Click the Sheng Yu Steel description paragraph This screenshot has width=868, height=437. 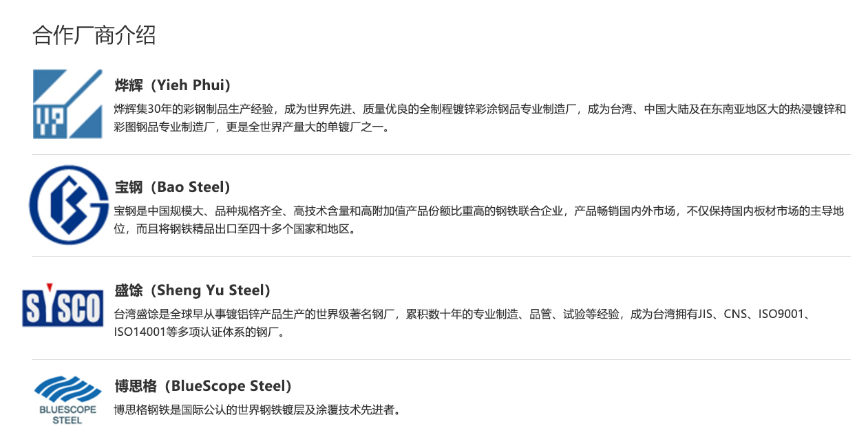coord(461,323)
